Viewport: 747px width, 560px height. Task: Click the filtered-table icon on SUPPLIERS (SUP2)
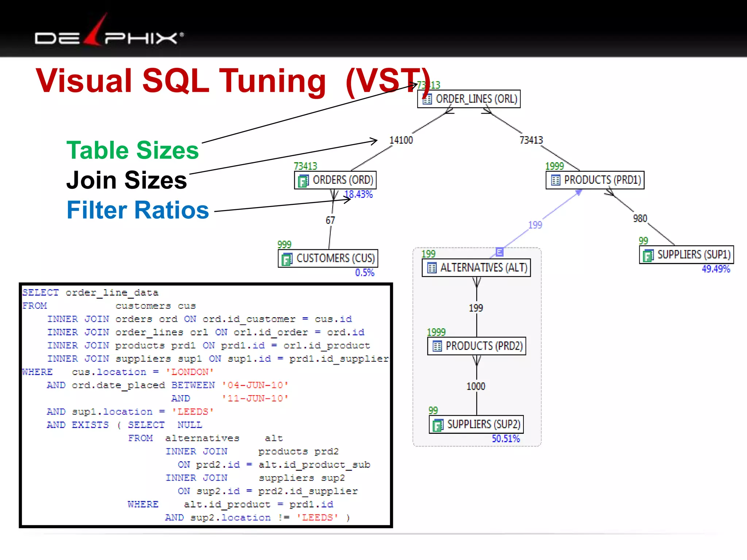[438, 425]
